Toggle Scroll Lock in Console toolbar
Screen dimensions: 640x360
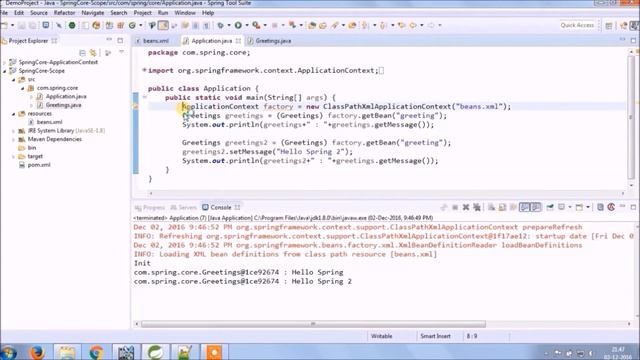point(502,207)
